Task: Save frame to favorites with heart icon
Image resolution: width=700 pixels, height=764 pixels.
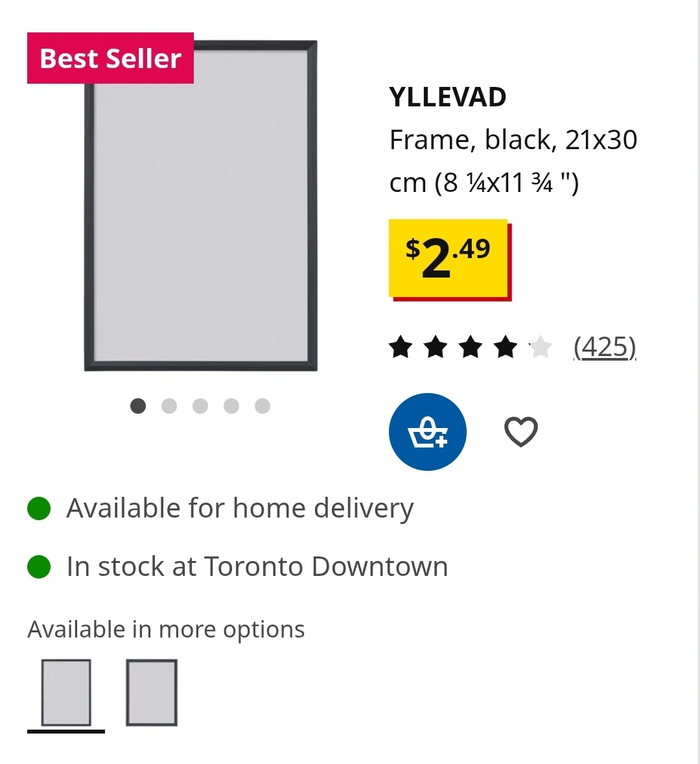Action: pos(521,432)
